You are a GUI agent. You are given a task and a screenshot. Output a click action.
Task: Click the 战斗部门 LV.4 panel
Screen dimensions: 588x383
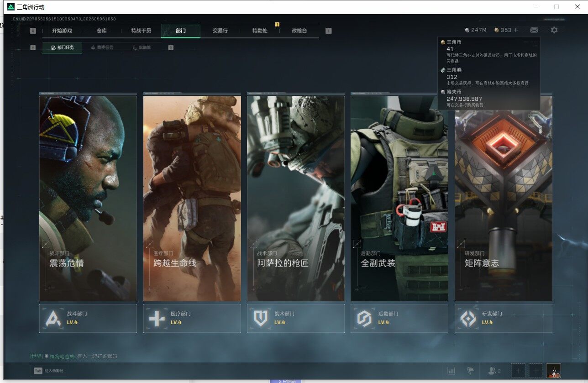click(88, 319)
